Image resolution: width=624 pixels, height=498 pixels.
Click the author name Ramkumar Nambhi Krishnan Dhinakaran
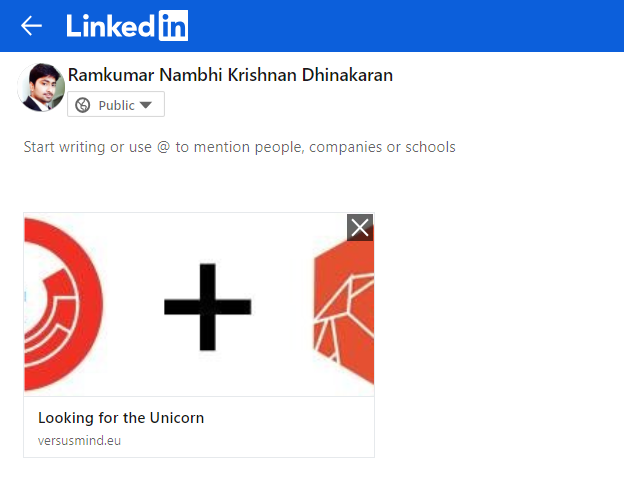tap(230, 75)
